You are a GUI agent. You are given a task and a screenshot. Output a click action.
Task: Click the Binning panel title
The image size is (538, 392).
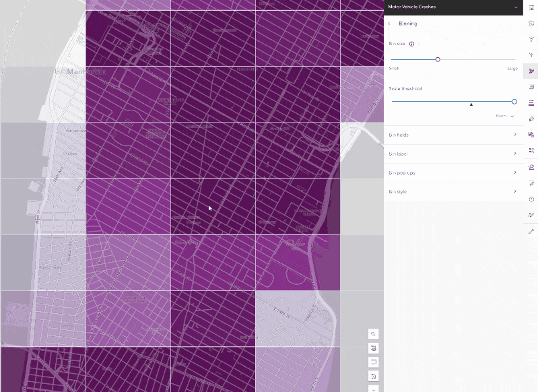click(x=407, y=24)
